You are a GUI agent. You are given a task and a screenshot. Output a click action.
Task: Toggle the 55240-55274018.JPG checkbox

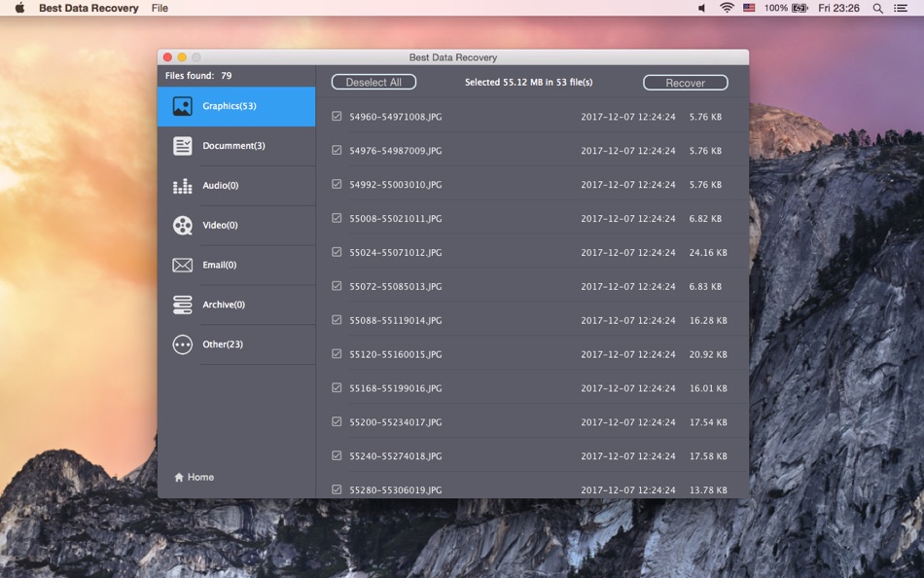pos(337,455)
